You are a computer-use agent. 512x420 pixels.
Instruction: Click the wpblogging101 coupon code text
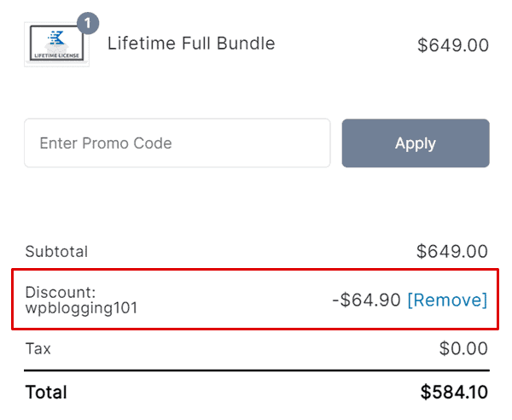point(81,308)
